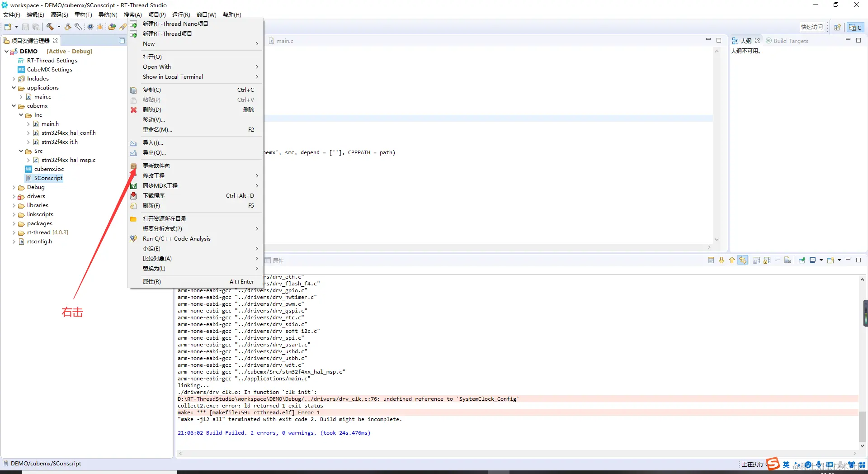Toggle console save-output layout icon
The image size is (868, 474).
[757, 260]
